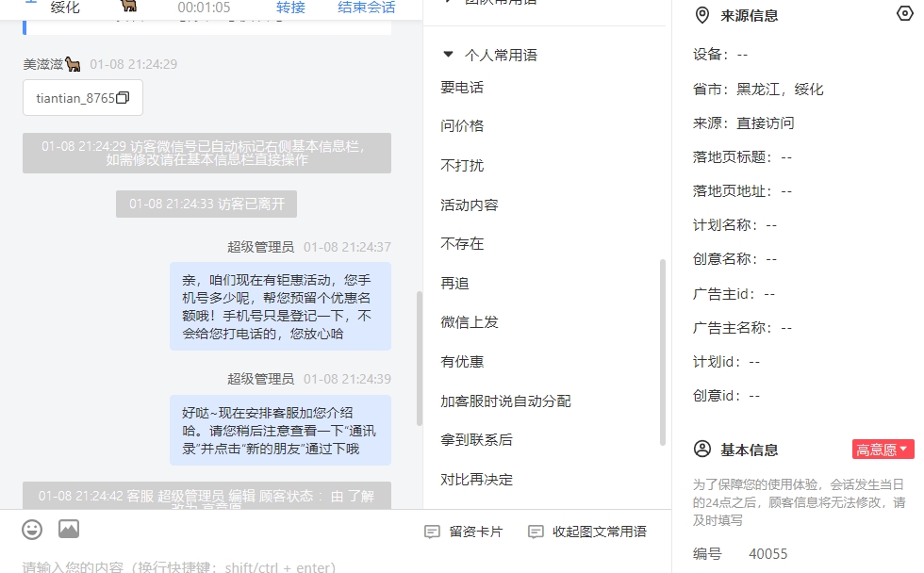The height and width of the screenshot is (573, 924).
Task: Select the 有优惠 quick phrase
Action: [x=462, y=362]
